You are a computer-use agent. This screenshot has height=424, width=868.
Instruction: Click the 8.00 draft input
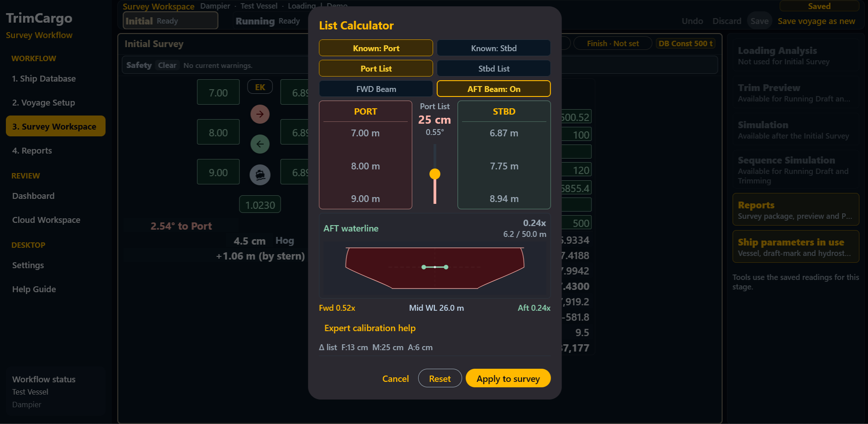coord(218,132)
